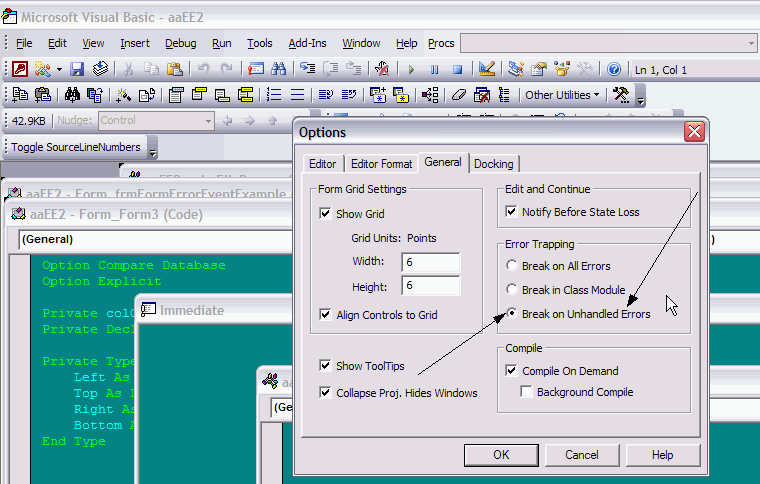
Task: Click the Cancel button in Options
Action: click(x=582, y=455)
